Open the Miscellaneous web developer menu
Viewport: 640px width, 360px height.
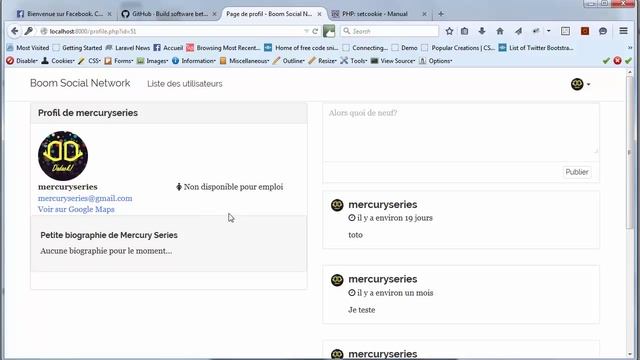pos(244,61)
